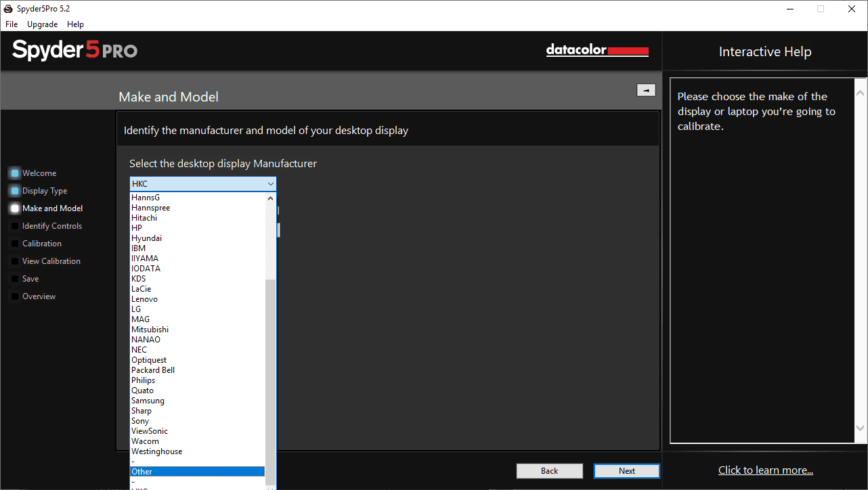The height and width of the screenshot is (490, 868).
Task: Open the Upgrade menu
Action: tap(42, 24)
